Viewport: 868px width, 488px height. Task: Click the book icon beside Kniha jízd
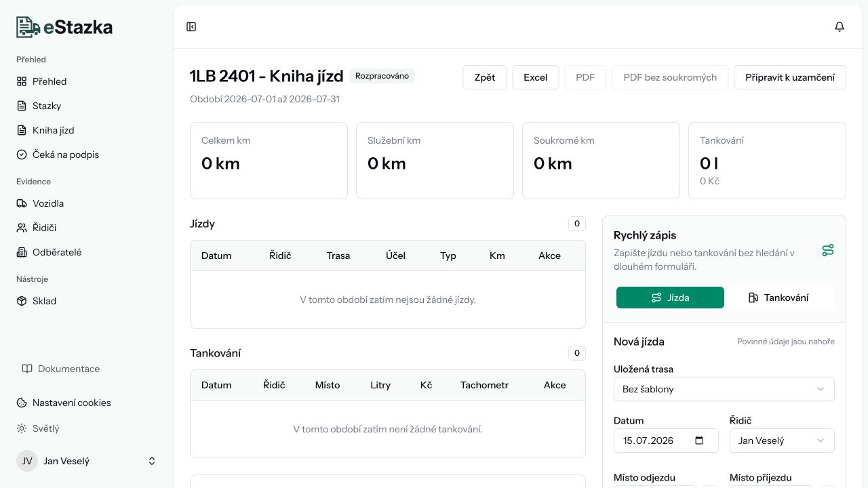point(22,130)
